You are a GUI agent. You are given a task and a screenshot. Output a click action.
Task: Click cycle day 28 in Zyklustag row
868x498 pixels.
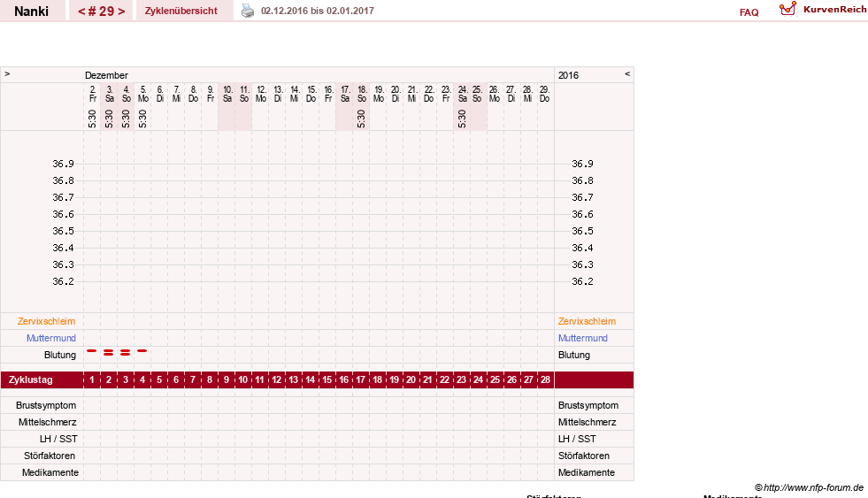tap(546, 380)
